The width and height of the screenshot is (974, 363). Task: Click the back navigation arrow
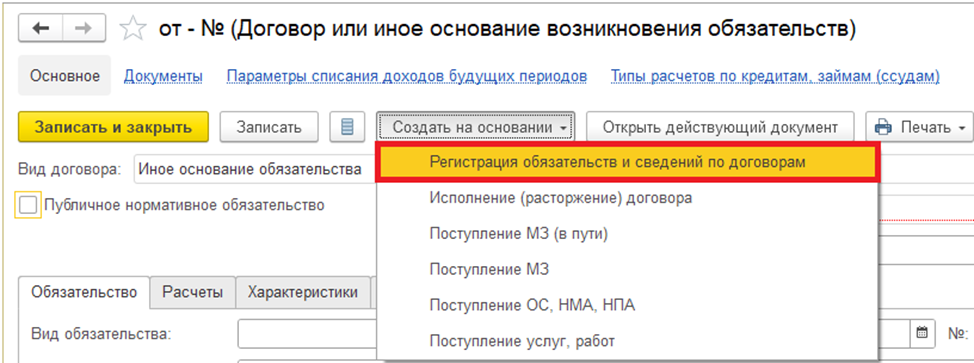coord(40,29)
